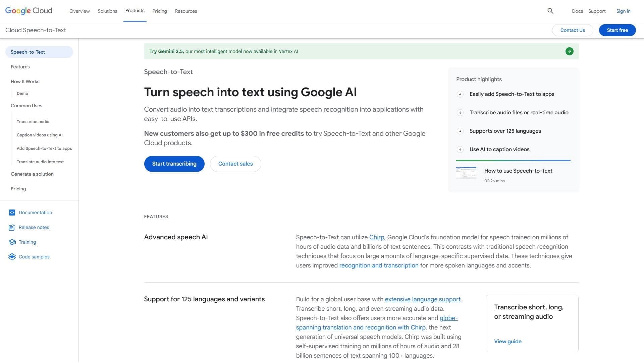Click the Sign in link
This screenshot has height=362, width=644.
pyautogui.click(x=623, y=11)
